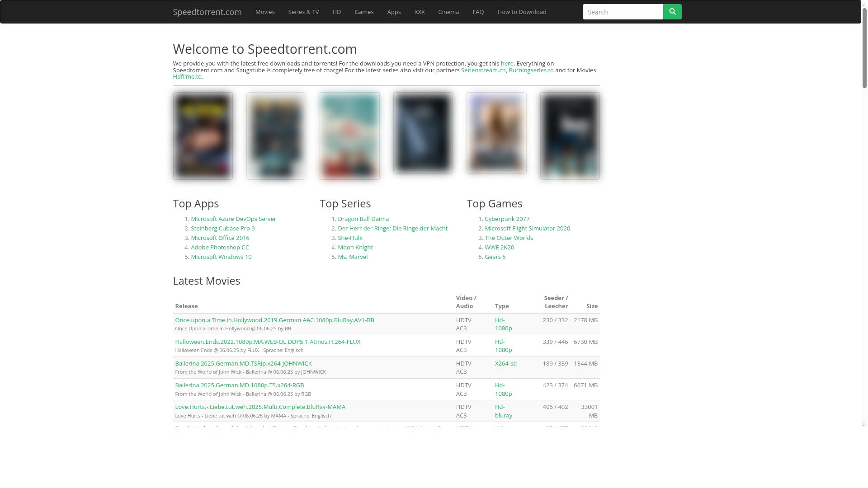The width and height of the screenshot is (868, 488).
Task: Click the Search input field
Action: pos(623,12)
